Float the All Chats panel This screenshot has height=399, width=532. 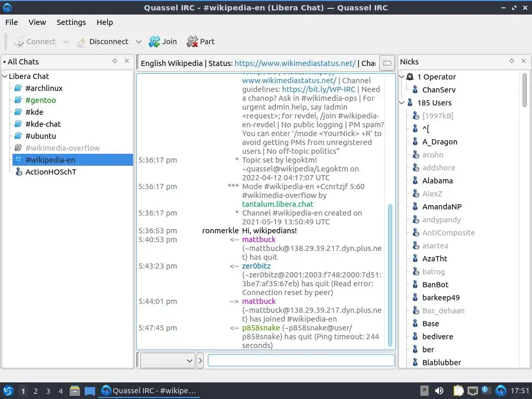pyautogui.click(x=115, y=61)
